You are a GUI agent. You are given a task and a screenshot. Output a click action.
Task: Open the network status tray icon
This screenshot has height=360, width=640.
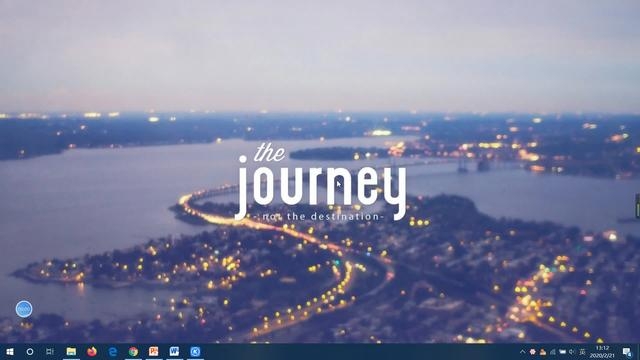[x=553, y=352]
